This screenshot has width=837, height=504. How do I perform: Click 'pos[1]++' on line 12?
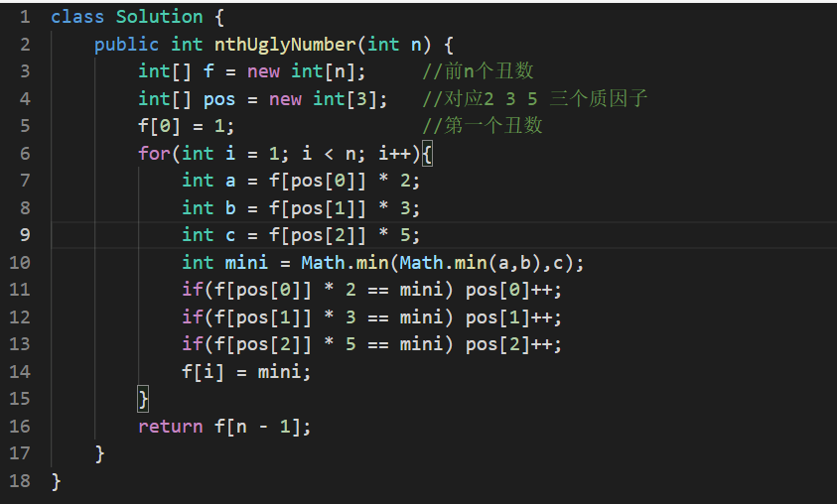[x=508, y=317]
